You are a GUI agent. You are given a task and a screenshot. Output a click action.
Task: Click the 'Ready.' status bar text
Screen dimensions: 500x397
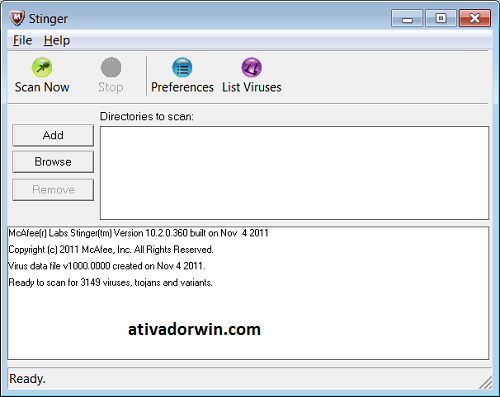tap(27, 379)
